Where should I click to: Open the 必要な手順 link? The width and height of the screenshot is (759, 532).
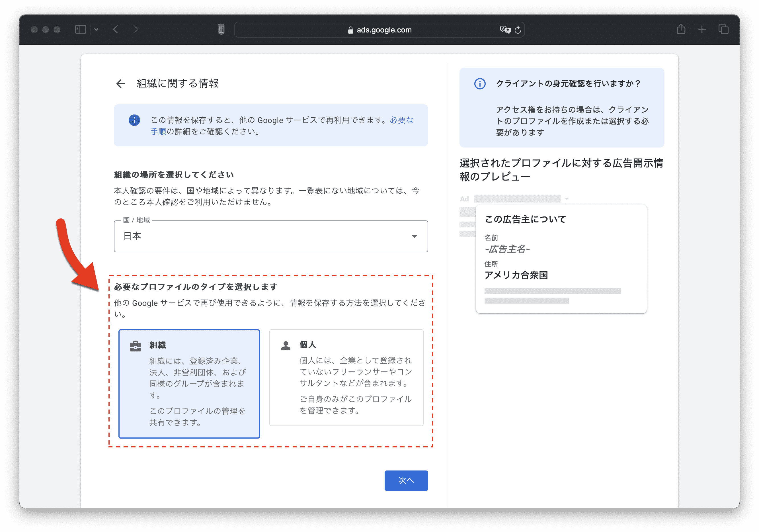[401, 120]
